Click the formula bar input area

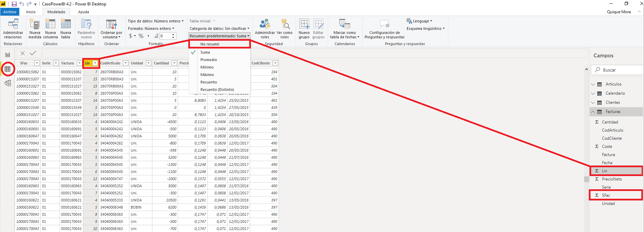pos(315,53)
